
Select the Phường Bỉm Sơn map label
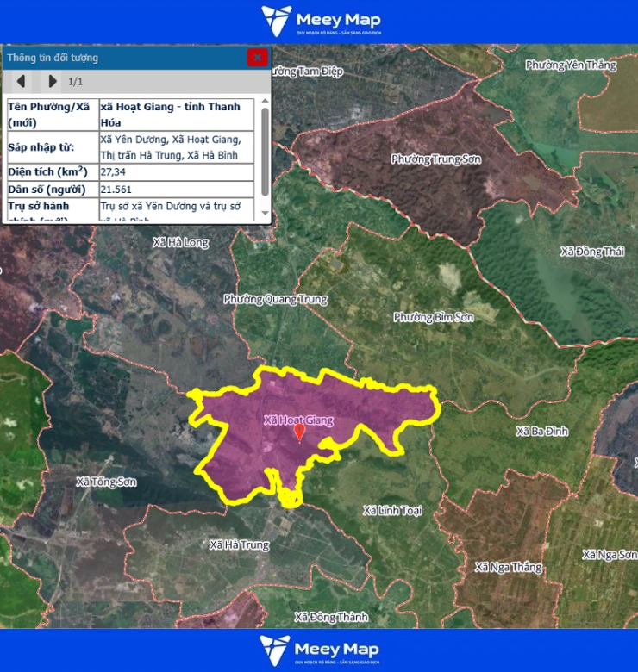click(434, 317)
